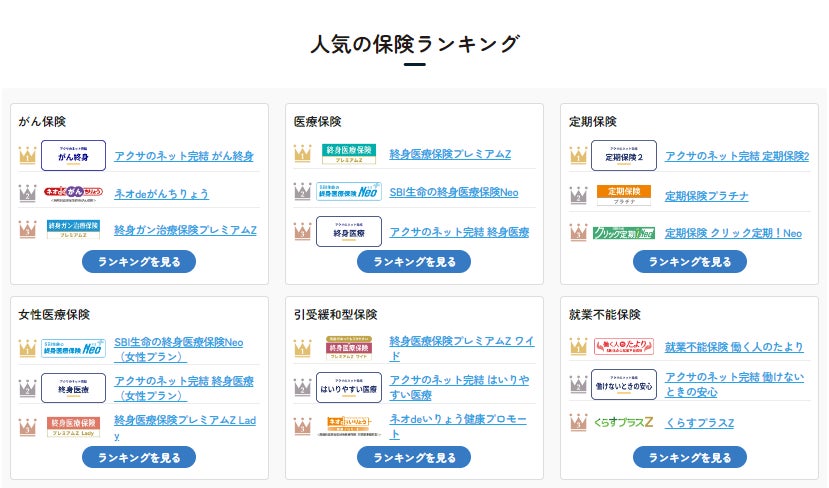Image resolution: width=829 pixels, height=488 pixels.
Task: Click the 定期保険プラチナ orange logo
Action: tap(624, 194)
